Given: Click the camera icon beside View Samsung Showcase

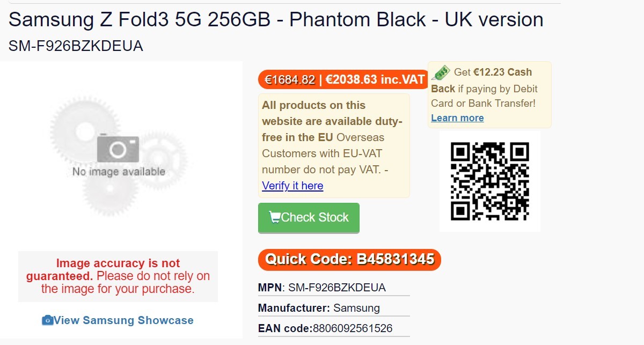Looking at the screenshot, I should click(x=48, y=320).
